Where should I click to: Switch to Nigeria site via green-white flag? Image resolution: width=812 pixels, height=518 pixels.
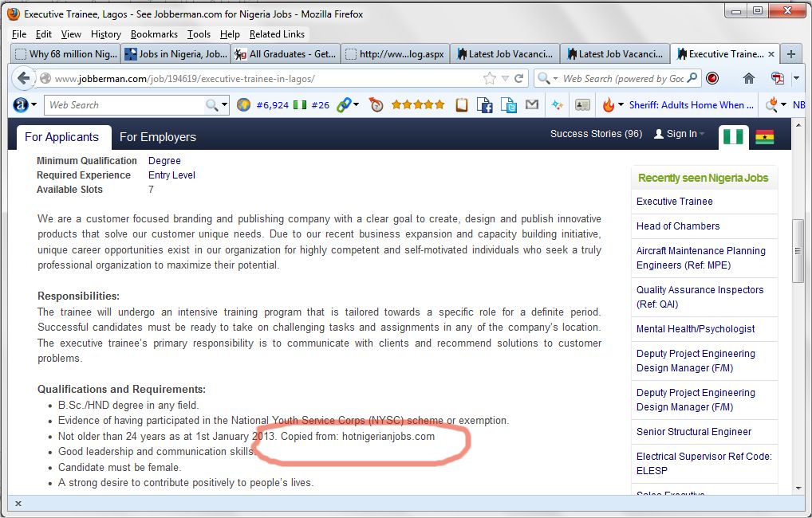(733, 137)
